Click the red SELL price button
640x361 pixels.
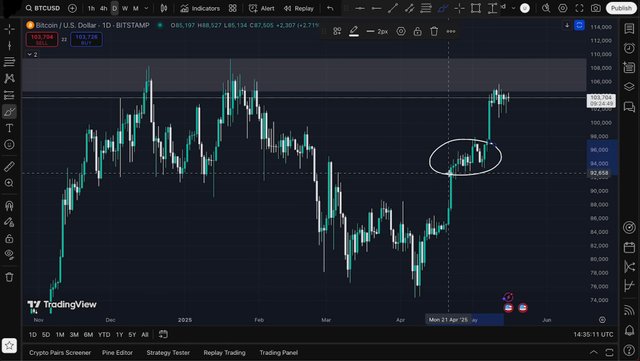(42, 40)
